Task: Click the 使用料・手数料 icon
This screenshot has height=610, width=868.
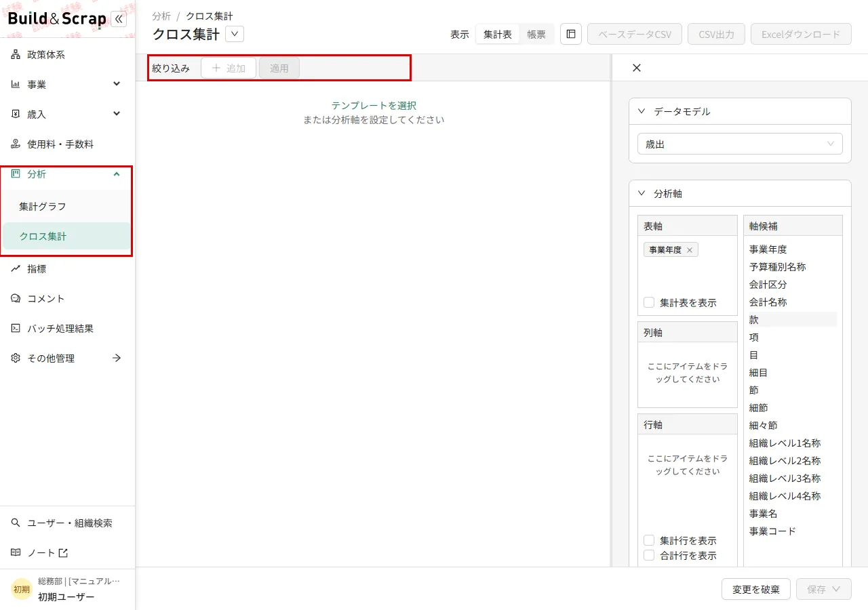Action: (16, 144)
